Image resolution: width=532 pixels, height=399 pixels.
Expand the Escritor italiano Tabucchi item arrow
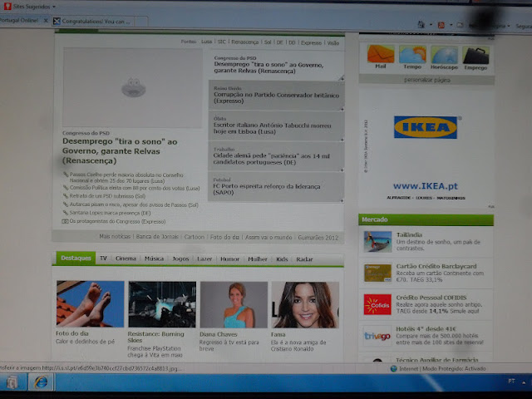[x=342, y=140]
